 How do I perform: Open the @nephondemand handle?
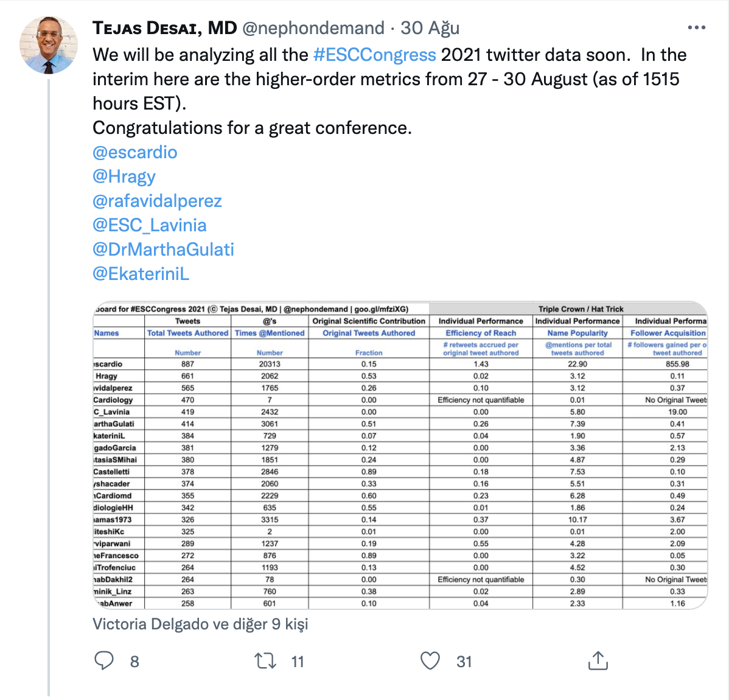(313, 28)
